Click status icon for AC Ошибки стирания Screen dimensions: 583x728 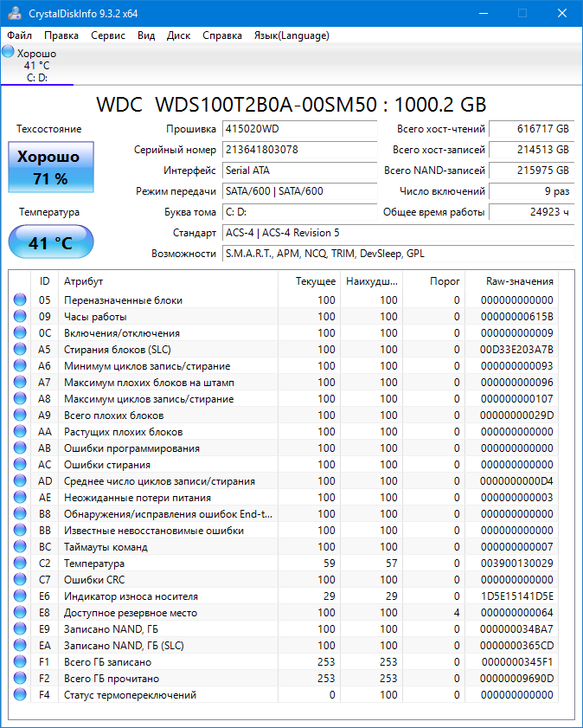coord(20,464)
